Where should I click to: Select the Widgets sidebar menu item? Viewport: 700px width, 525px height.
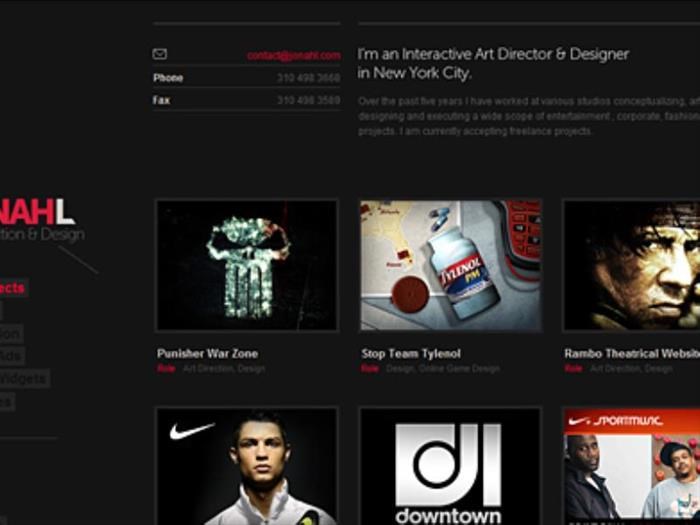click(x=24, y=379)
